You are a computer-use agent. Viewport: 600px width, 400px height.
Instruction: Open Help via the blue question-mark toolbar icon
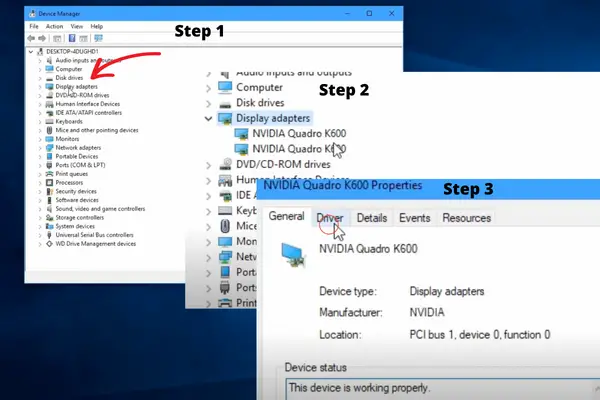[x=72, y=38]
